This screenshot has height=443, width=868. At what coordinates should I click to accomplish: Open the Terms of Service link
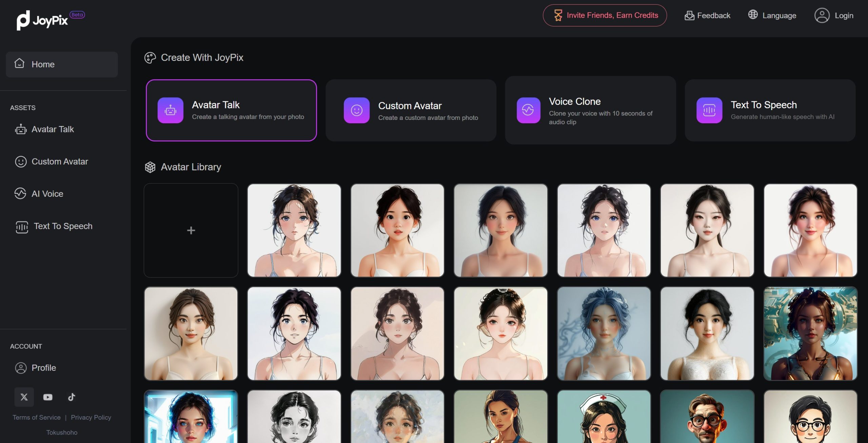37,417
